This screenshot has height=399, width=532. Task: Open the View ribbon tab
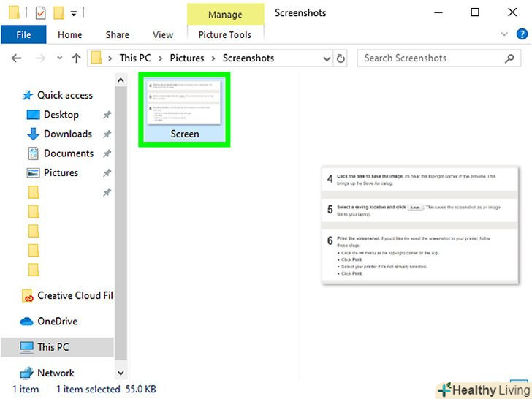coord(163,34)
